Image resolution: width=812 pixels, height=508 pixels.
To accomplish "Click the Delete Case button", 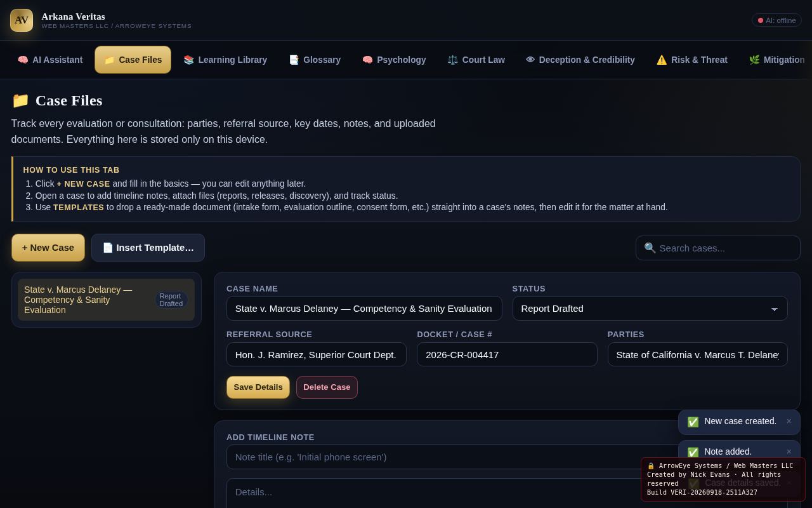I will (x=327, y=387).
